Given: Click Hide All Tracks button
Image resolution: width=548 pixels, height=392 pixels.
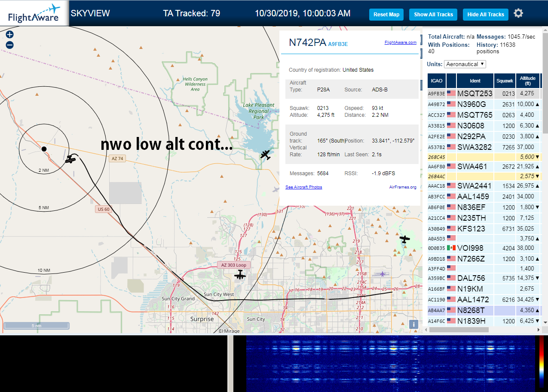Looking at the screenshot, I should coord(486,15).
